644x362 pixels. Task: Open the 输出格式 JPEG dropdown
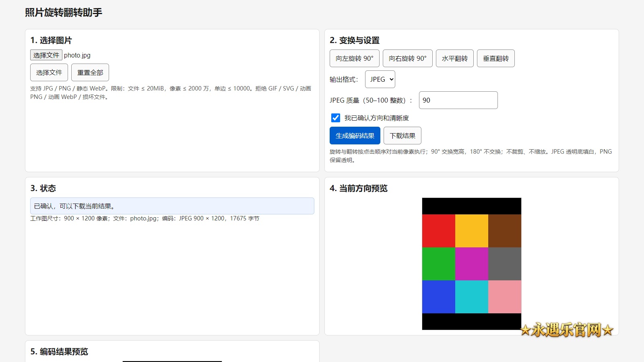pyautogui.click(x=380, y=79)
